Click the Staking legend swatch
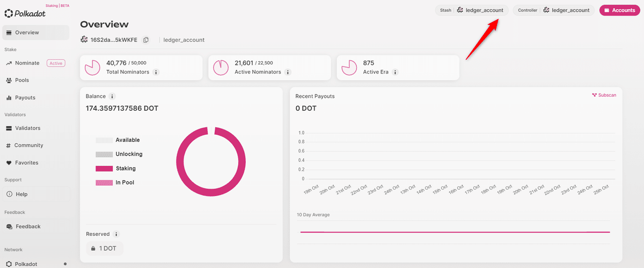This screenshot has height=268, width=644. tap(104, 169)
